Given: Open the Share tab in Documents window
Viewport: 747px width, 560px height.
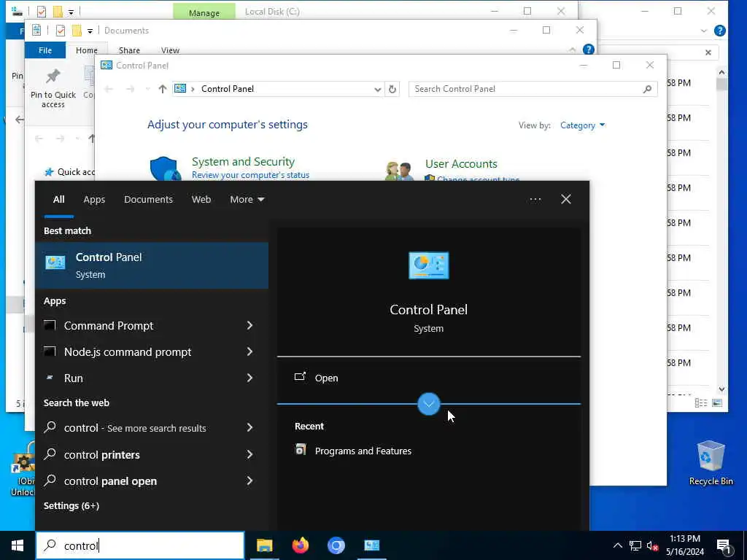Looking at the screenshot, I should pos(129,50).
